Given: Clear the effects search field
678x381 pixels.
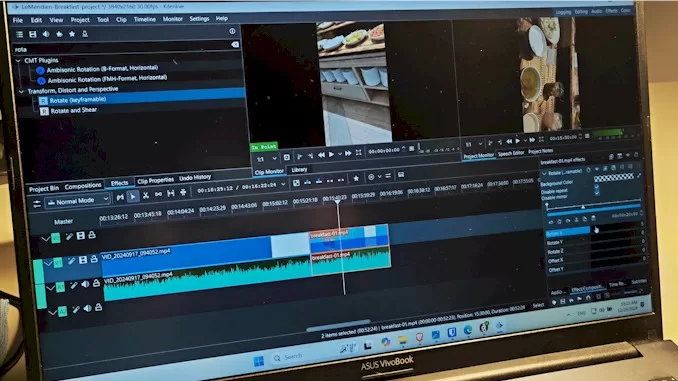Looking at the screenshot, I should pos(235,45).
